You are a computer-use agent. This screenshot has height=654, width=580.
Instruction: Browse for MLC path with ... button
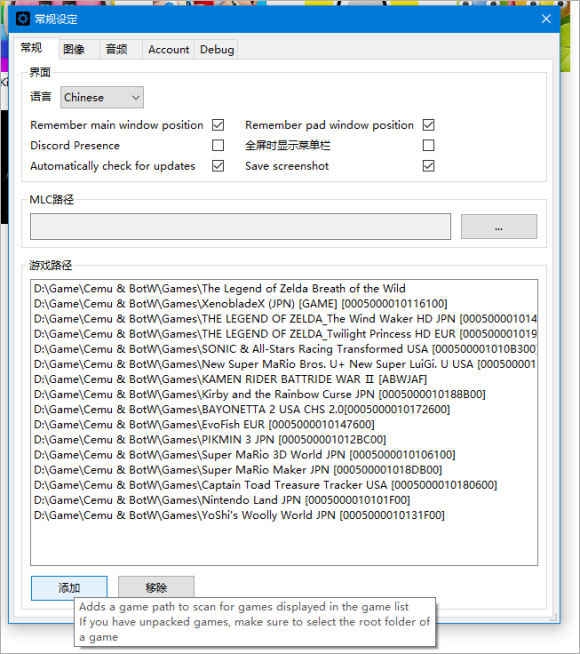499,226
